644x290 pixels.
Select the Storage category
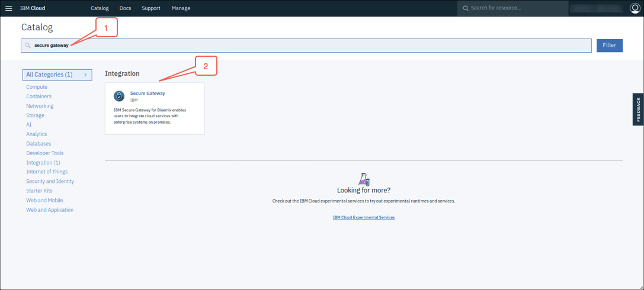click(36, 115)
